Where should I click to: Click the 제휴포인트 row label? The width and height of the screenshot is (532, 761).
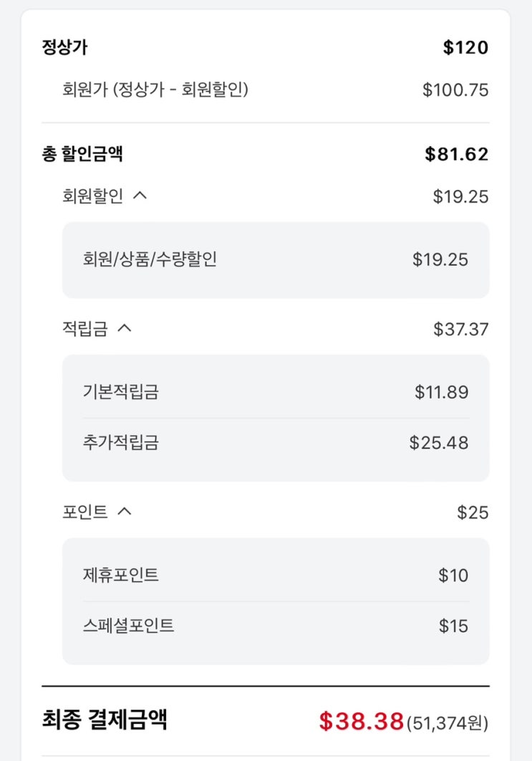coord(121,575)
